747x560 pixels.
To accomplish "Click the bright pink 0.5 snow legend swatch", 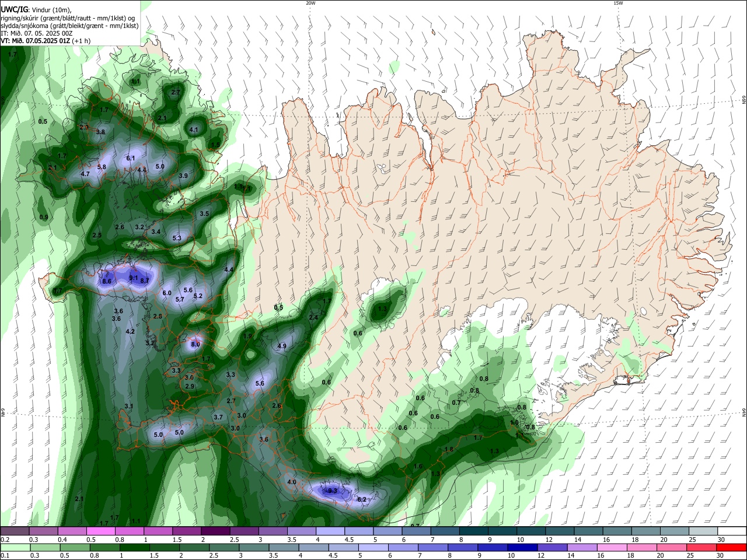I will click(x=100, y=531).
